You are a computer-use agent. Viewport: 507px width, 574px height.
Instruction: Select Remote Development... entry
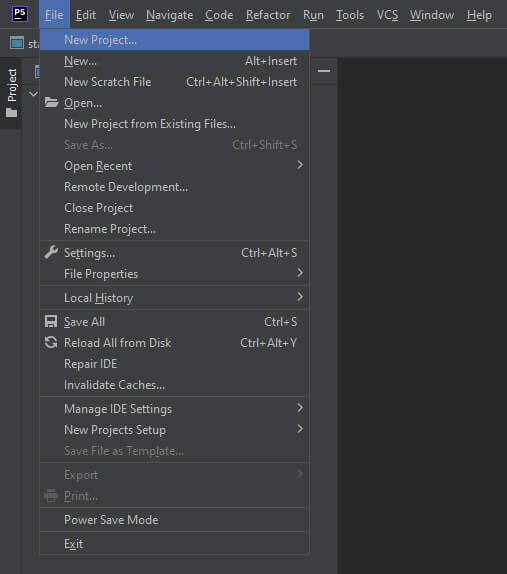(174, 187)
